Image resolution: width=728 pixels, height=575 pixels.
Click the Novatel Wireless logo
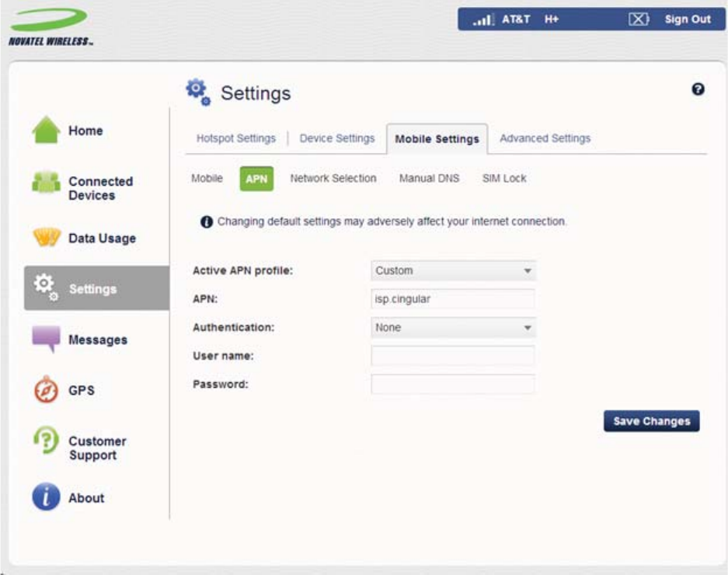point(51,27)
